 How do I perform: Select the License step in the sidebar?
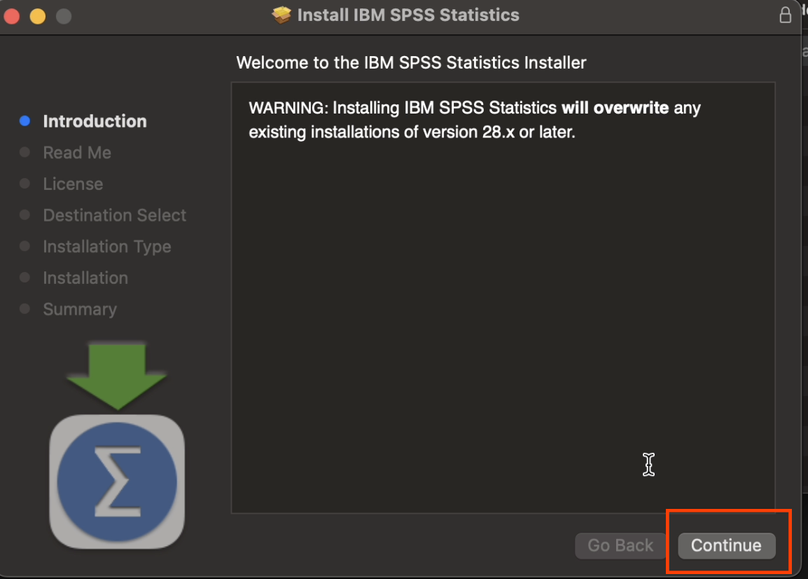(73, 184)
